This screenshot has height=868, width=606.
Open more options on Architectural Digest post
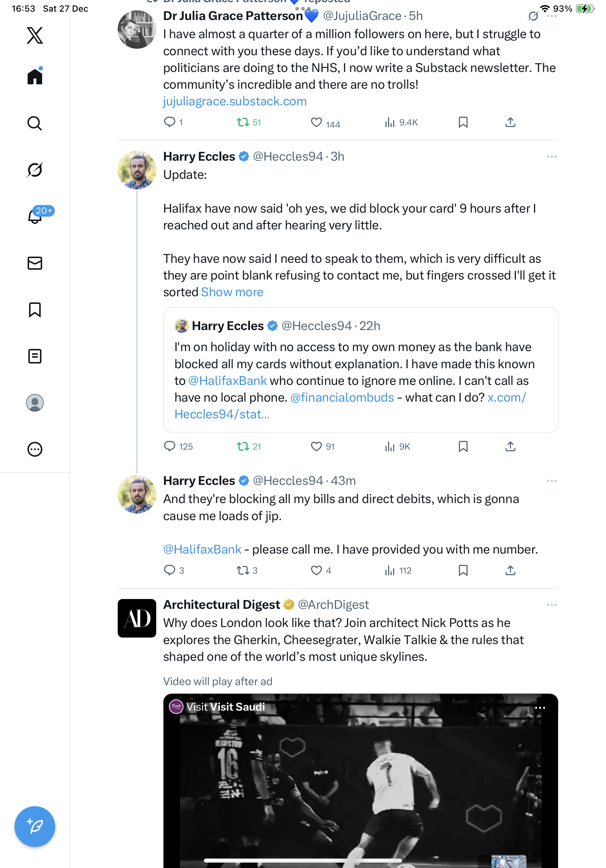[551, 605]
